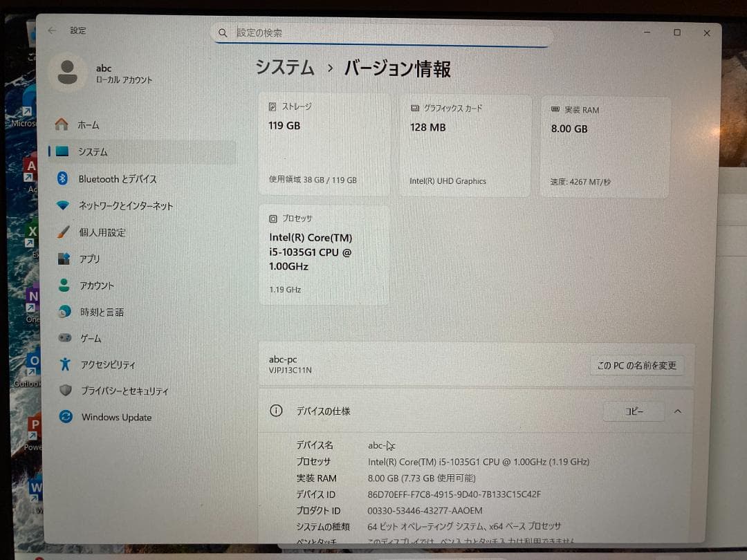Open アプリ settings
Viewport: 747px width, 560px height.
[142, 259]
